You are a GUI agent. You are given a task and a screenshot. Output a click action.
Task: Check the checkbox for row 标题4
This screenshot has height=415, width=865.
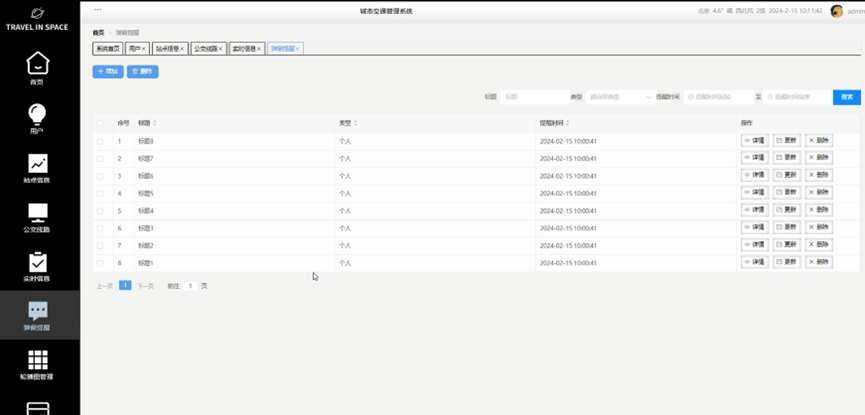[x=100, y=211]
